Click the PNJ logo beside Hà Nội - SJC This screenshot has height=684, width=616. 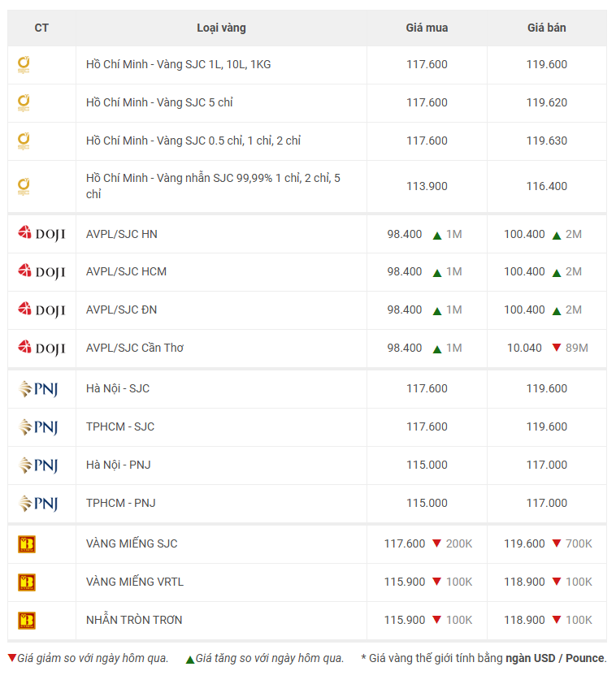coord(38,388)
